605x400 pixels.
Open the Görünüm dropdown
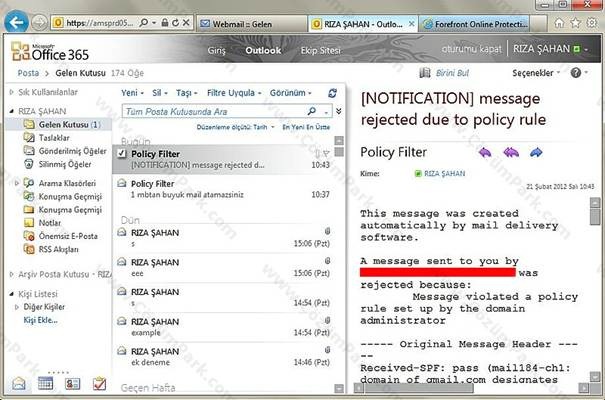pyautogui.click(x=291, y=93)
